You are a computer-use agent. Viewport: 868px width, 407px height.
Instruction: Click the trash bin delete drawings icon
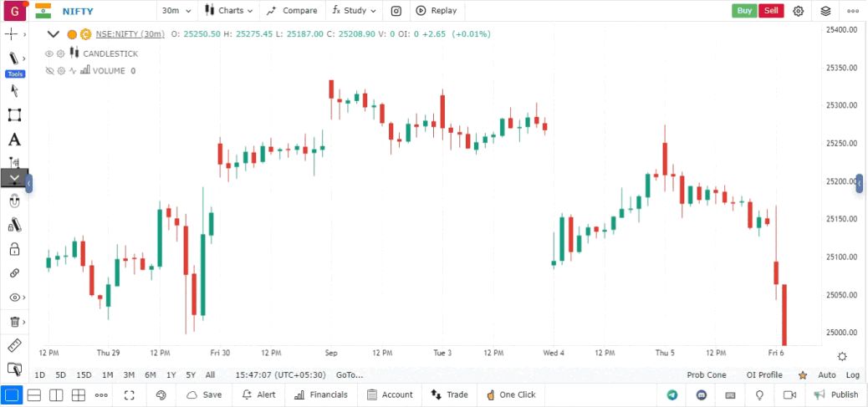coord(13,322)
